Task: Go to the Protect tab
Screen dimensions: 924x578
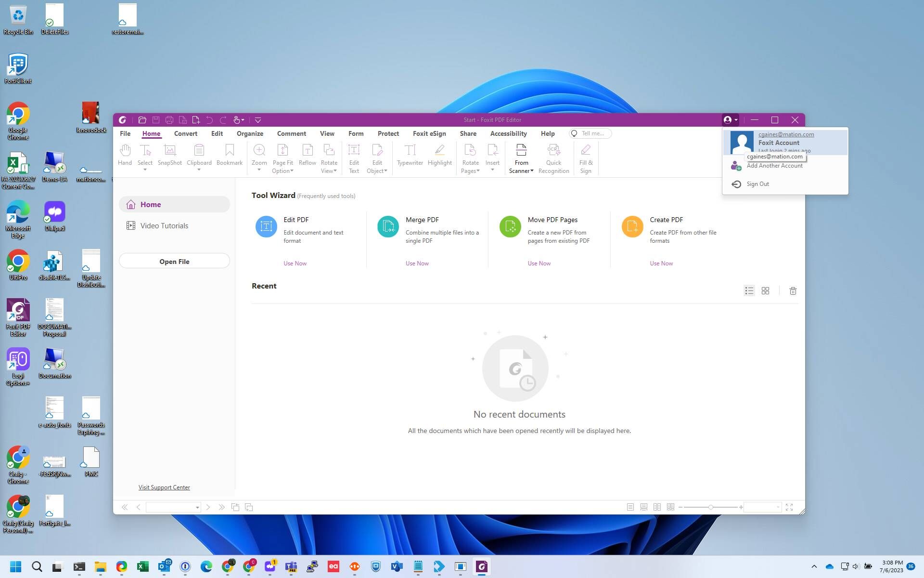Action: click(x=388, y=133)
